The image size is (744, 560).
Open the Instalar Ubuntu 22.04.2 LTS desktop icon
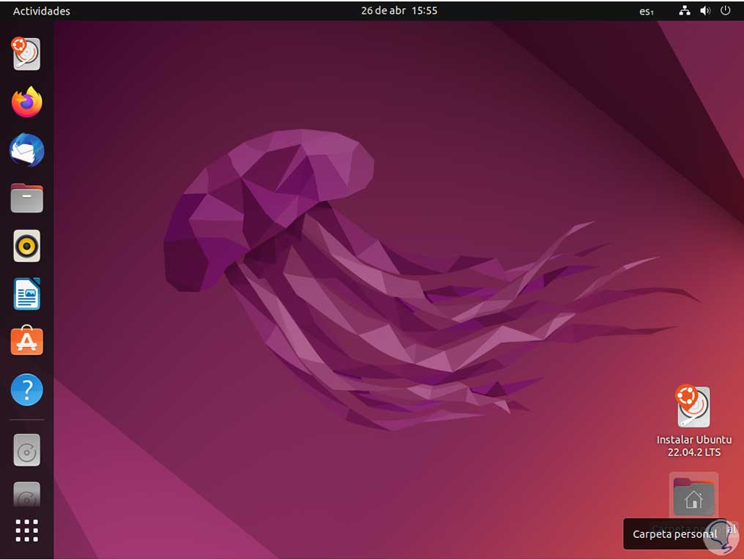click(x=693, y=407)
